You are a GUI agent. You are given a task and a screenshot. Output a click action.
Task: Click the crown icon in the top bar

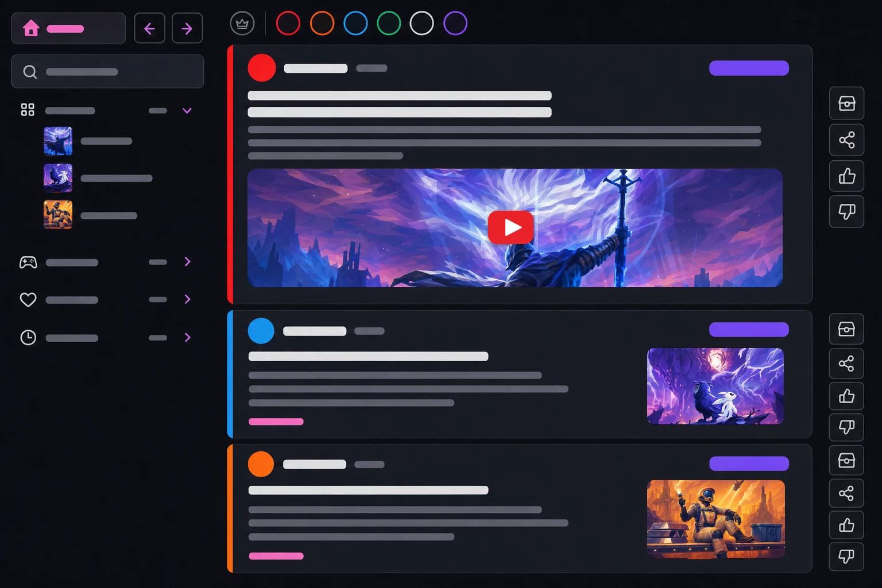coord(242,24)
